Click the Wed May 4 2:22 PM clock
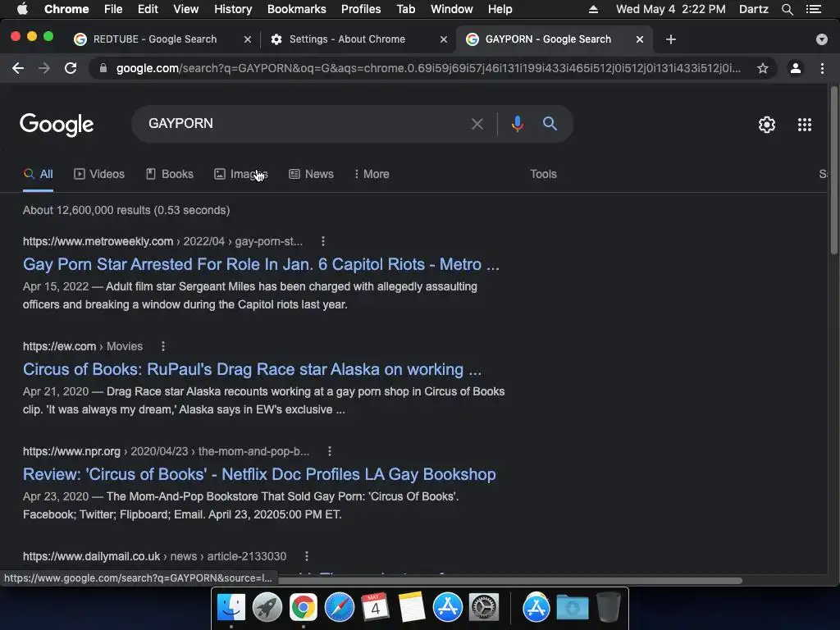840x630 pixels. pos(671,9)
